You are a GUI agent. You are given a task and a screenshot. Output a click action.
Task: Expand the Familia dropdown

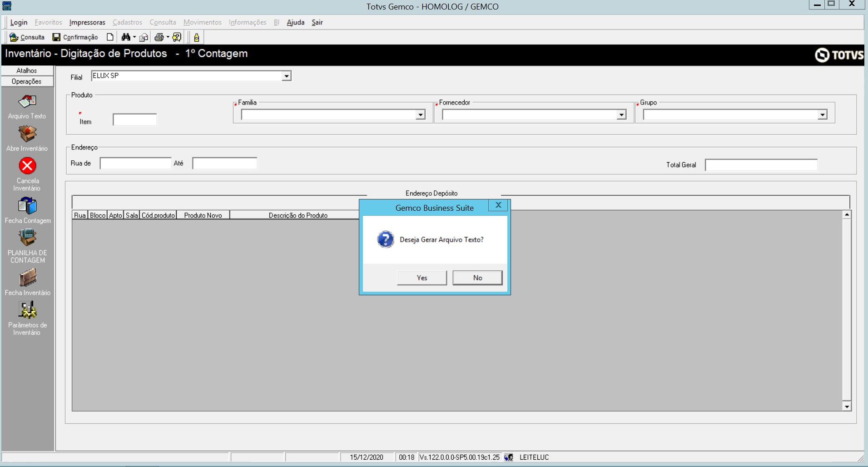pyautogui.click(x=420, y=115)
